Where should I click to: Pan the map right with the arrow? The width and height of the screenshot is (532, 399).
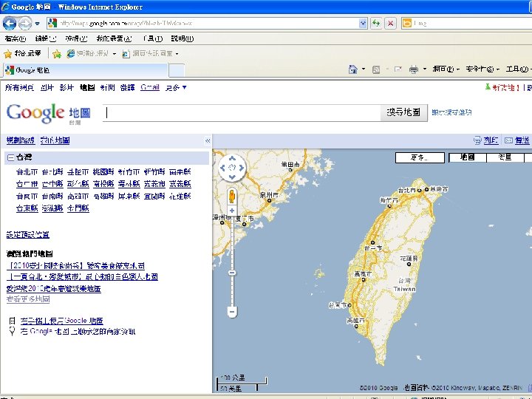click(x=242, y=168)
